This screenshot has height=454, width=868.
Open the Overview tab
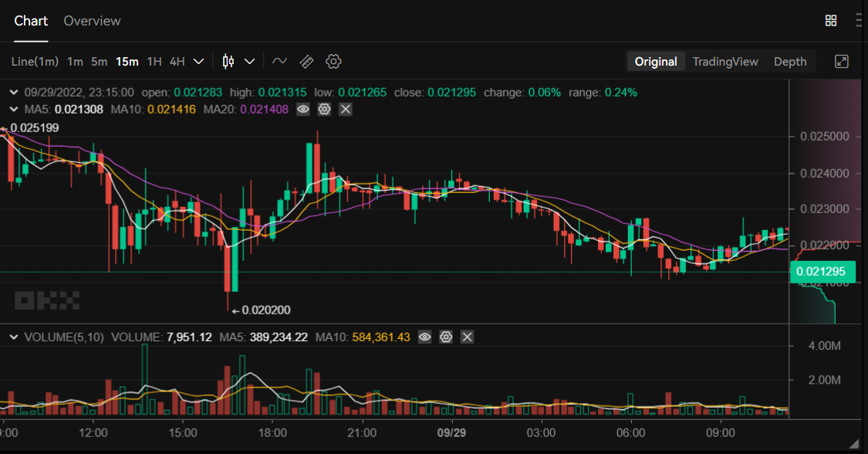coord(92,21)
